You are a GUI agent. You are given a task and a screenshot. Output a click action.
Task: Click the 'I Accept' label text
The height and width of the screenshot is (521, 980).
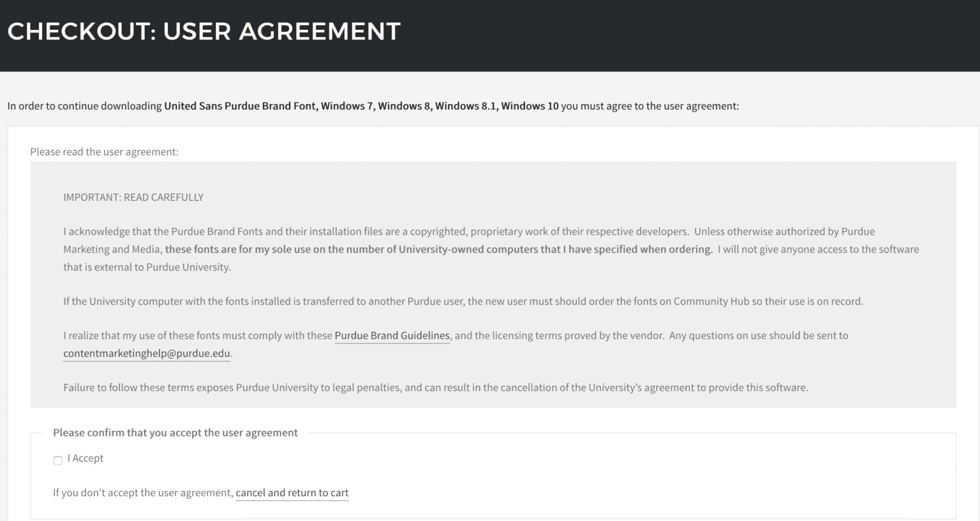[85, 459]
